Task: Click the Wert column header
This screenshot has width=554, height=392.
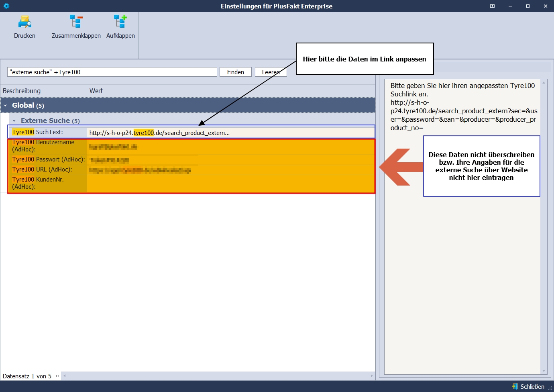Action: (x=231, y=91)
